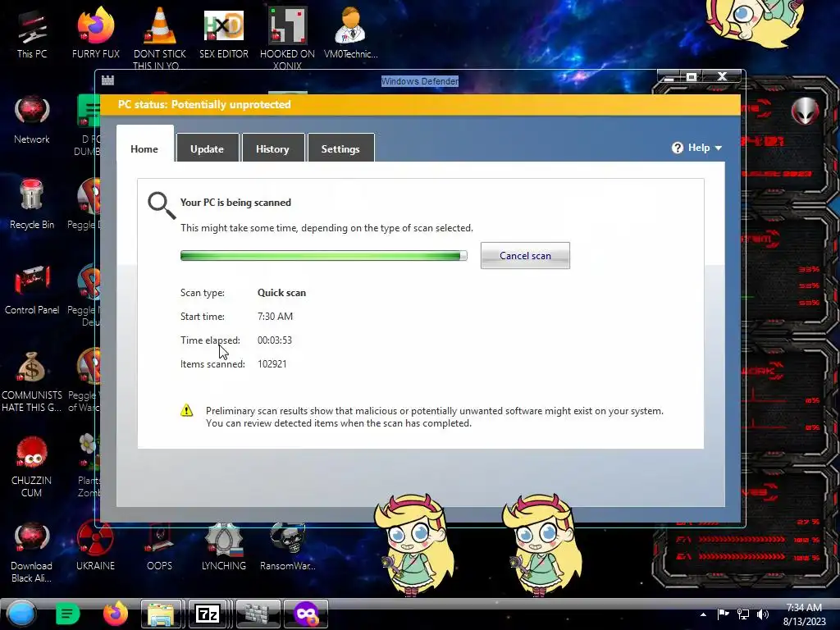Click the yellow warning triangle icon

(x=186, y=410)
